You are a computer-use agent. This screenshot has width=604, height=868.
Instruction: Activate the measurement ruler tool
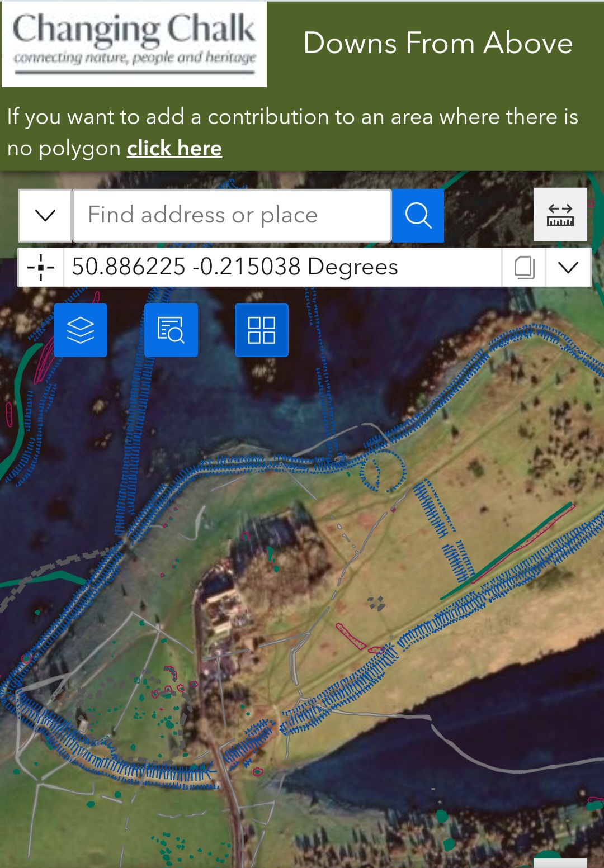point(560,215)
